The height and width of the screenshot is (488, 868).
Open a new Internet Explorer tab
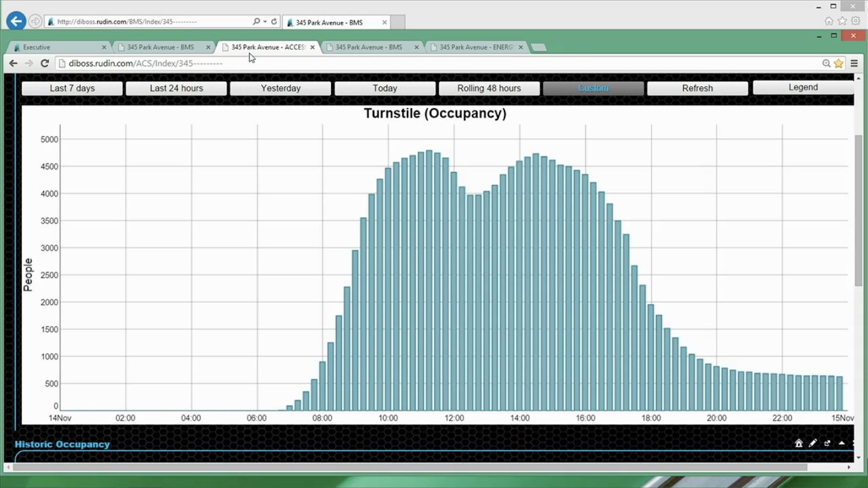(x=398, y=22)
